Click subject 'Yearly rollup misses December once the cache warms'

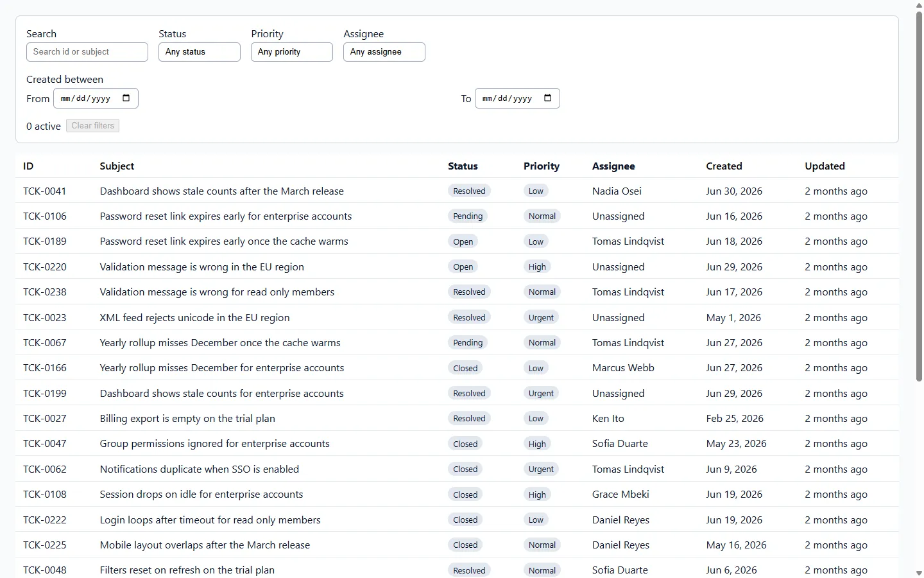coord(220,342)
